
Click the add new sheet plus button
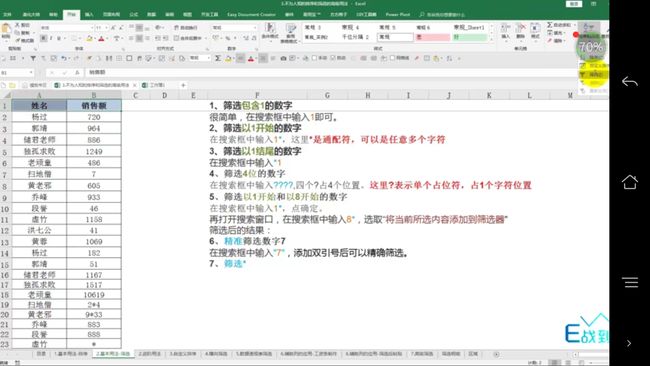(496, 354)
